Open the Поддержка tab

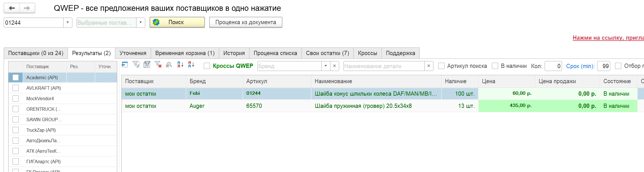400,53
